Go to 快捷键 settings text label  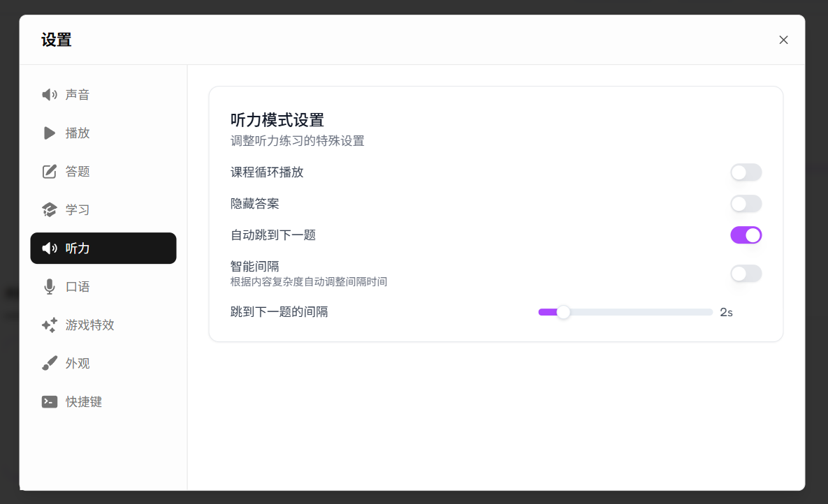tap(84, 402)
